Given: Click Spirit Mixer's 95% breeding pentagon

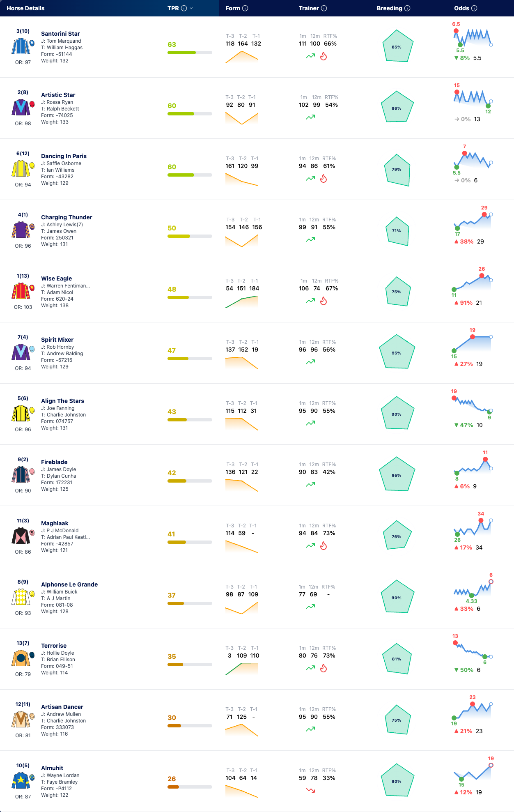Looking at the screenshot, I should (x=397, y=352).
